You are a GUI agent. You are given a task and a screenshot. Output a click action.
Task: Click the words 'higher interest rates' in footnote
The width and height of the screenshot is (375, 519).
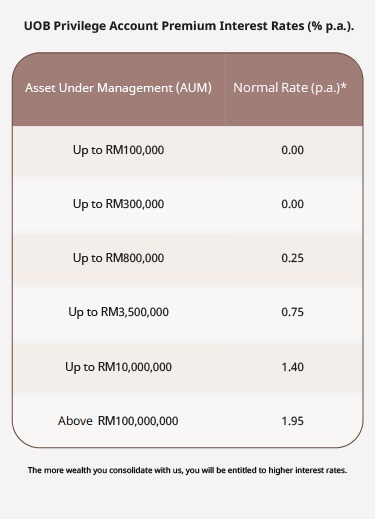pyautogui.click(x=308, y=470)
